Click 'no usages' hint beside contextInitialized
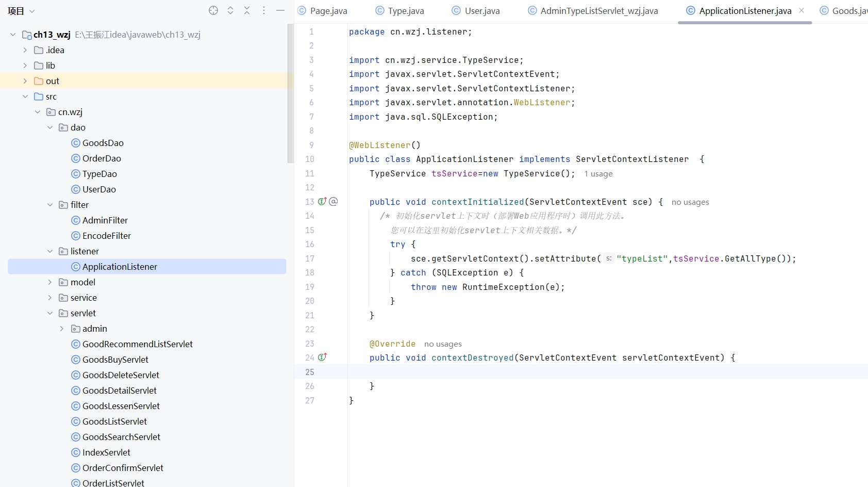Screen dimensions: 868x487 click(690, 202)
